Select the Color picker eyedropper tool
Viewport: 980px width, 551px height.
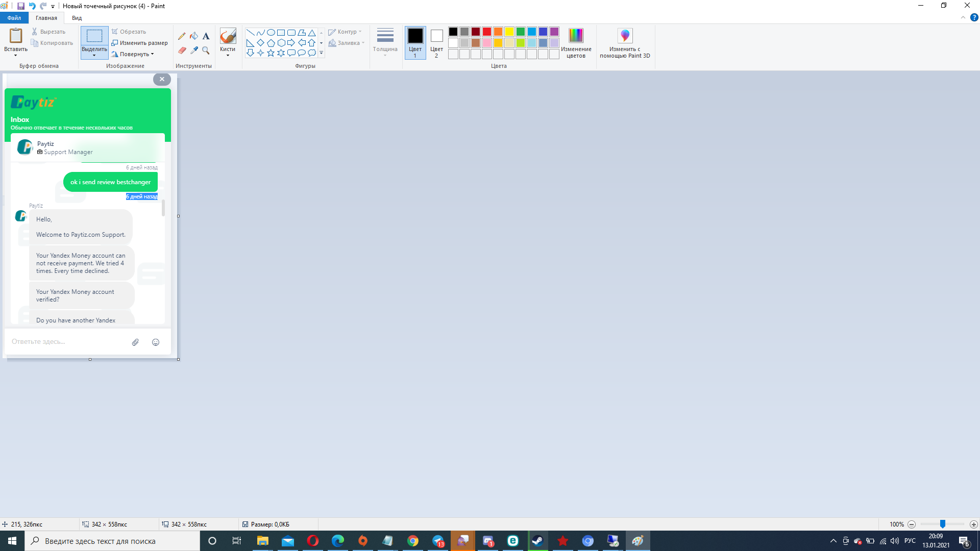pyautogui.click(x=194, y=51)
